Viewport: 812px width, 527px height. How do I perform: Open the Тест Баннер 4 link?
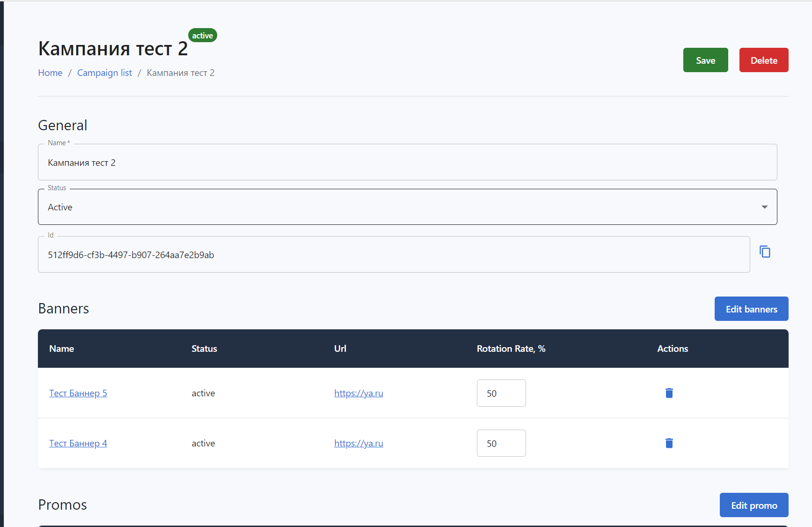pos(78,444)
